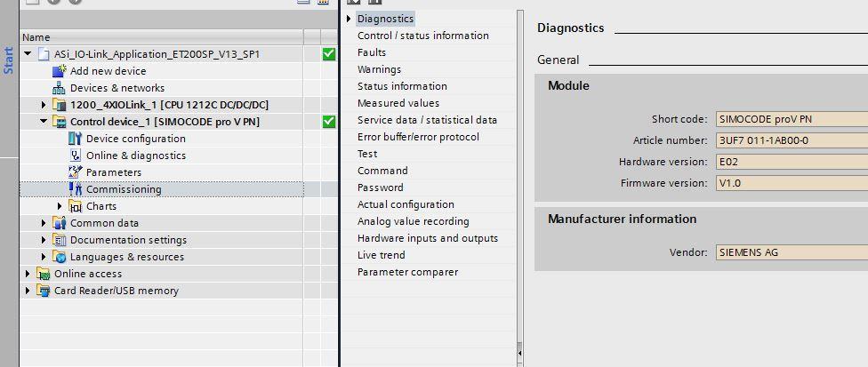868x367 pixels.
Task: Select Device configuration entry
Action: 135,139
